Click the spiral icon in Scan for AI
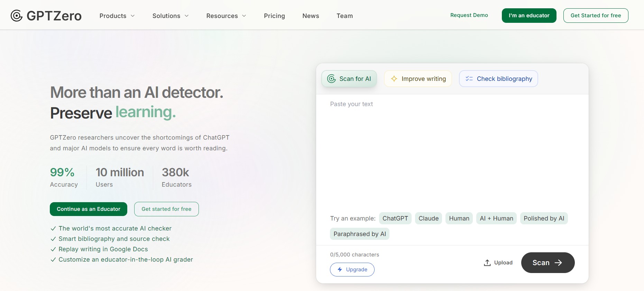 coord(331,79)
